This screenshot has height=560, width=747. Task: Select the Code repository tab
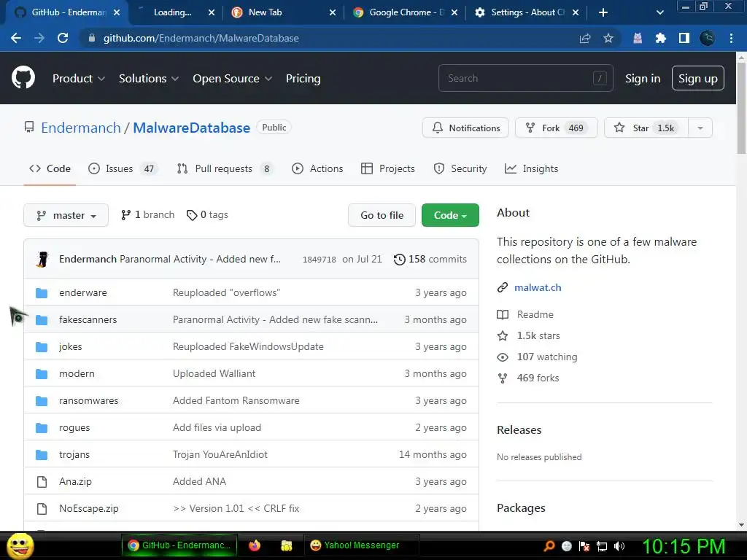(50, 168)
